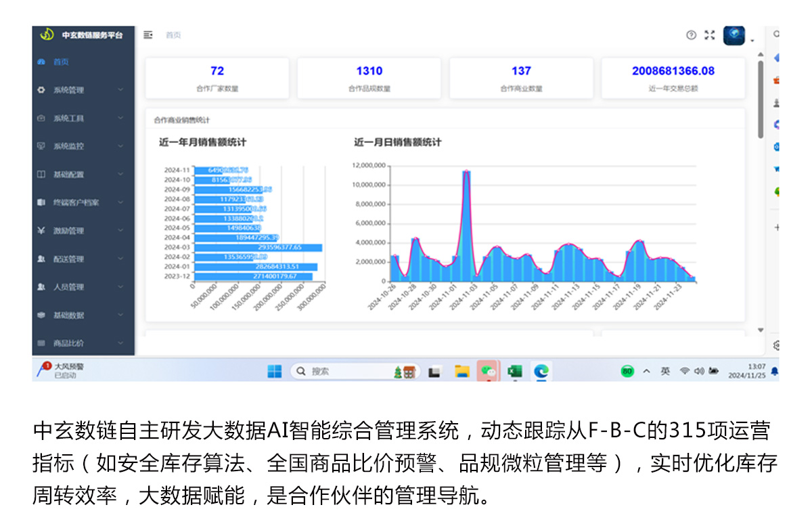
Task: Open the 激励管理 menu label
Action: 69,231
